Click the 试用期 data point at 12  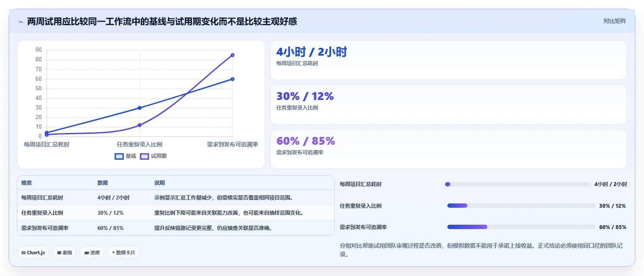click(140, 125)
